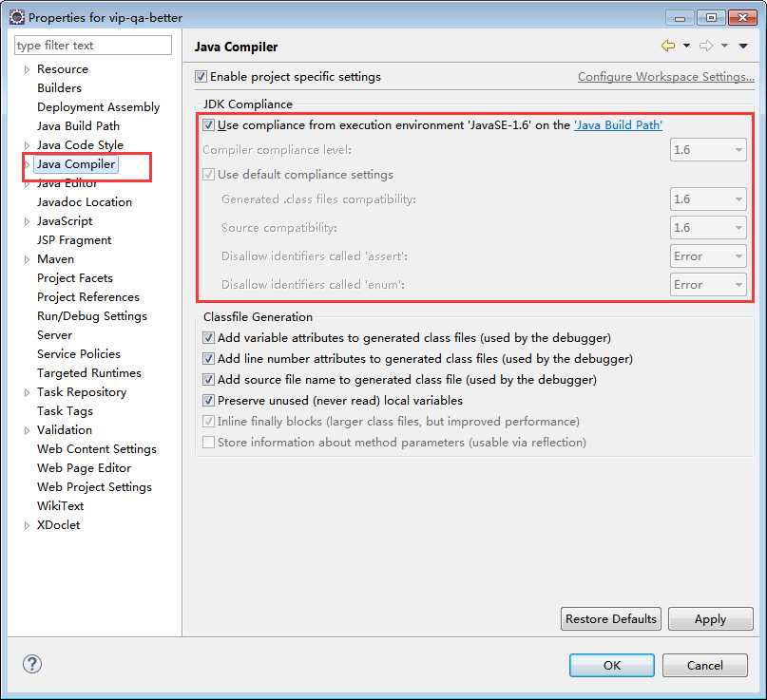Image resolution: width=767 pixels, height=700 pixels.
Task: Click Configure Workspace Settings link
Action: tap(665, 77)
